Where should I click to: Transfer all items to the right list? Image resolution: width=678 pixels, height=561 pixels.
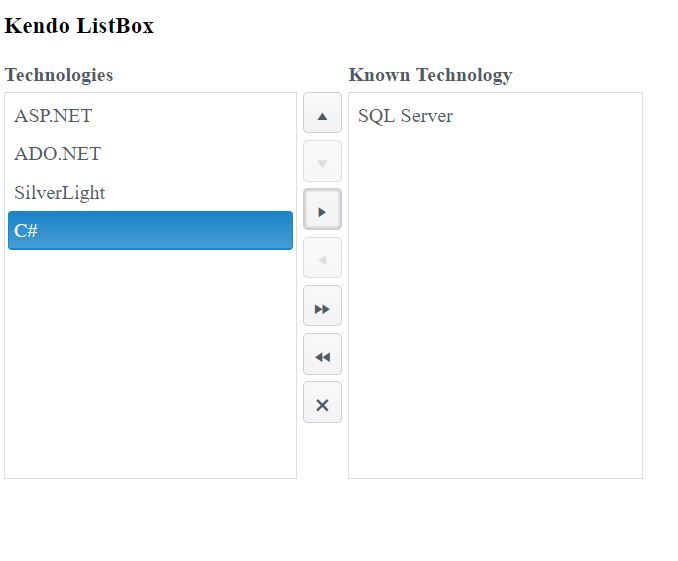point(322,306)
